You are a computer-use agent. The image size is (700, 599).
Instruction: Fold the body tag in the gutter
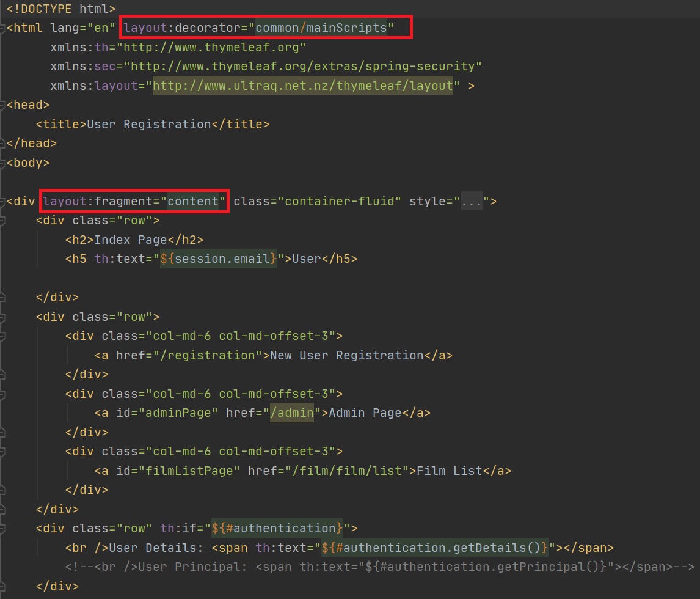tap(2, 163)
